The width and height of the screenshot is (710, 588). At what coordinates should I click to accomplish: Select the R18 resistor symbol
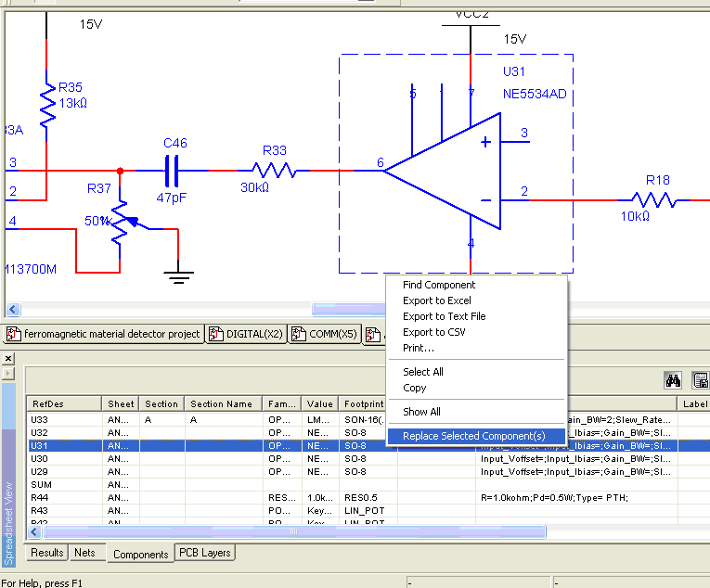coord(656,199)
